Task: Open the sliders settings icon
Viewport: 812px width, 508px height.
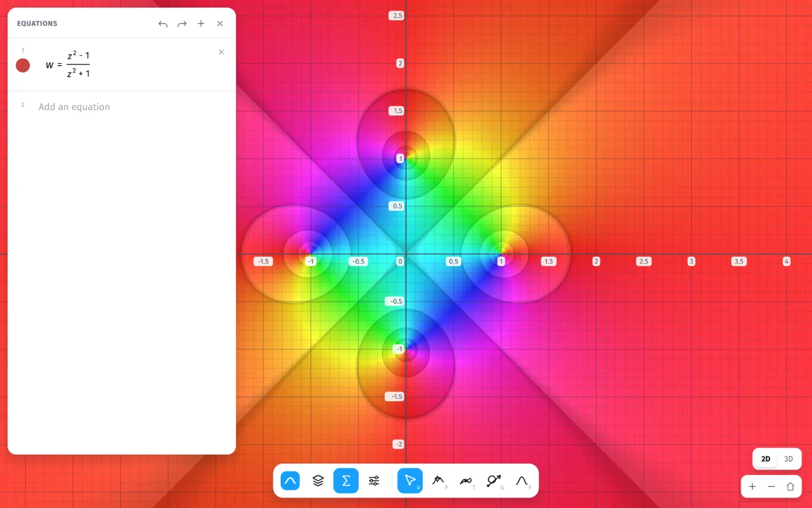Action: point(374,481)
